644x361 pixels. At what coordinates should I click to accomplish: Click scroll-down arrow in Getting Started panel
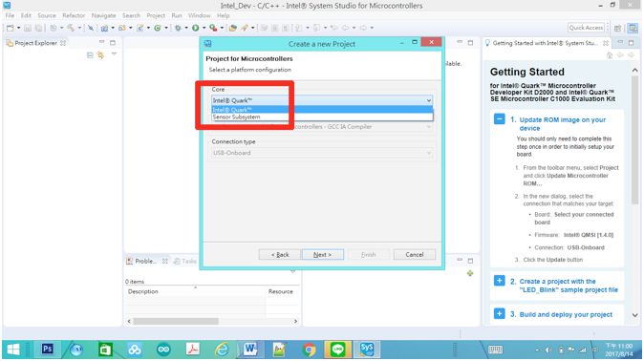(x=635, y=315)
